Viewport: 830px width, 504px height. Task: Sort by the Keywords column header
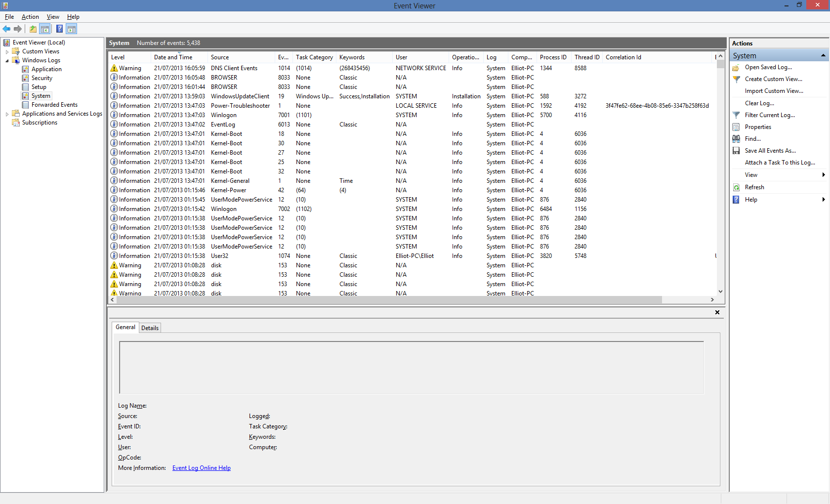365,57
